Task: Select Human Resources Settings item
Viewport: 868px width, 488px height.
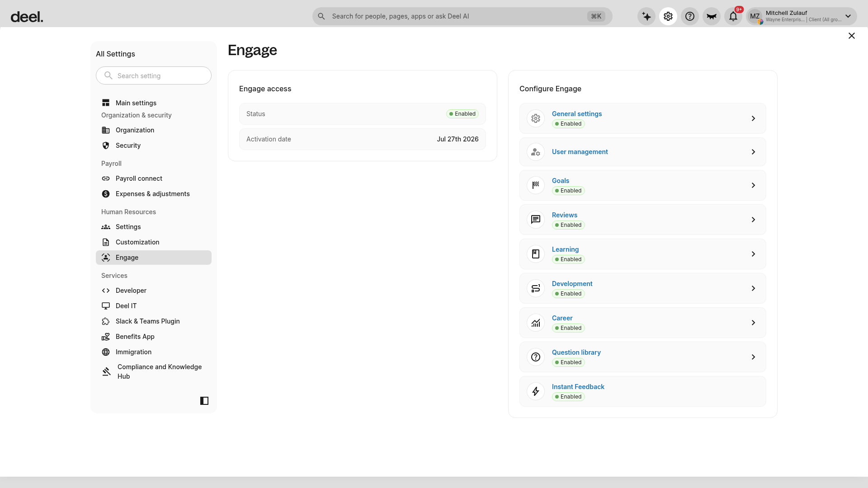Action: 154,227
